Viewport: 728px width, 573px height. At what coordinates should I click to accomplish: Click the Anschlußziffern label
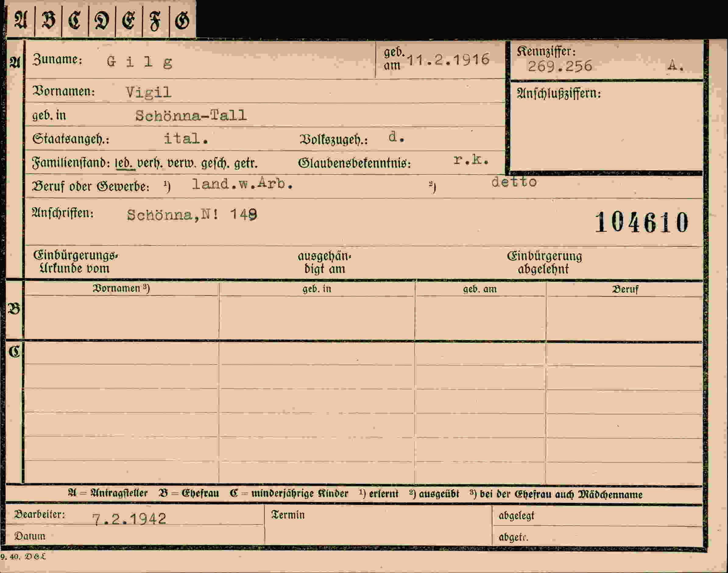coord(559,94)
